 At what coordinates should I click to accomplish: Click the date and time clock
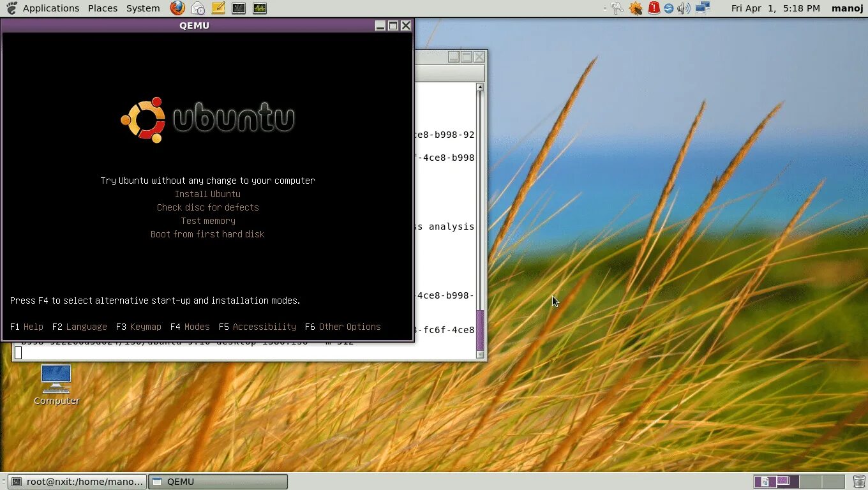pos(775,8)
